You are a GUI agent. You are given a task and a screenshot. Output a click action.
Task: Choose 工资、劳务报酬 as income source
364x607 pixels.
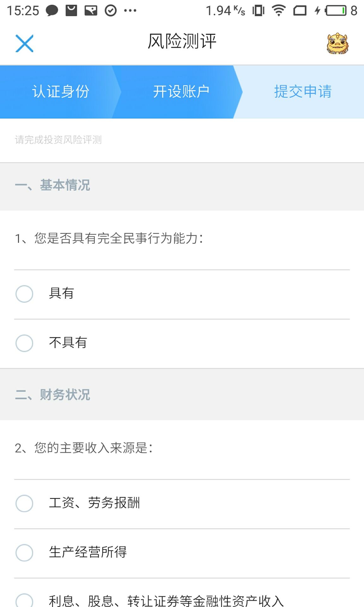(x=182, y=504)
